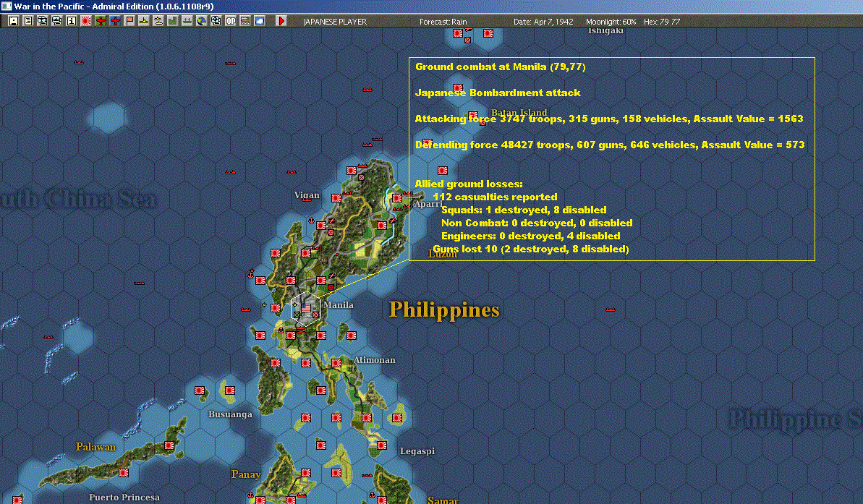863x504 pixels.
Task: Click the cloud weather toolbar icon
Action: pyautogui.click(x=259, y=21)
